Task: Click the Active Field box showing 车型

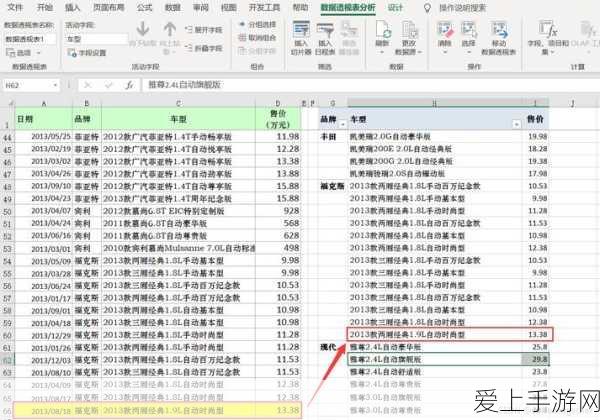Action: click(x=97, y=39)
